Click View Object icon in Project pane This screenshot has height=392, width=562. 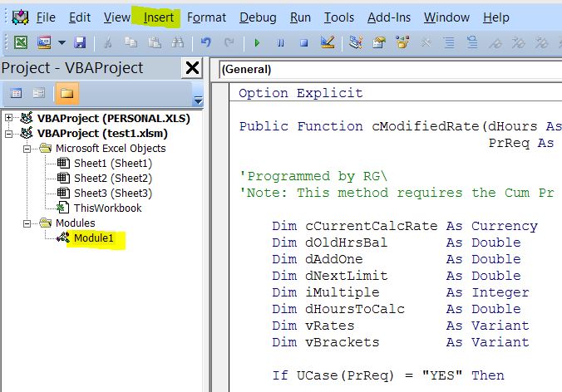coord(38,93)
